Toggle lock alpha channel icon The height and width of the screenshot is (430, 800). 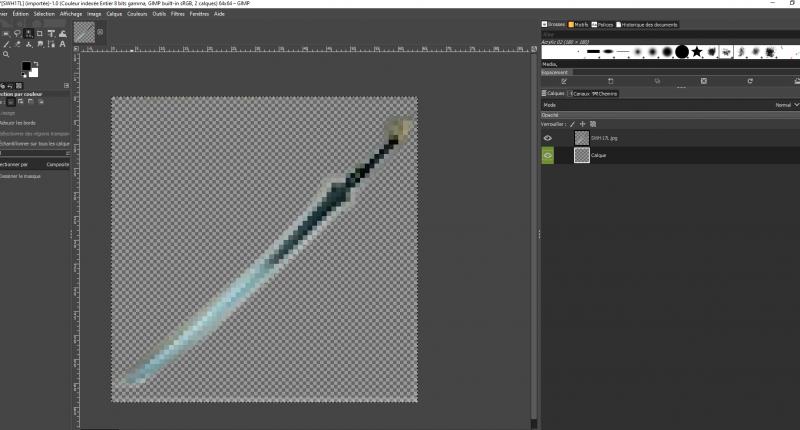point(593,124)
